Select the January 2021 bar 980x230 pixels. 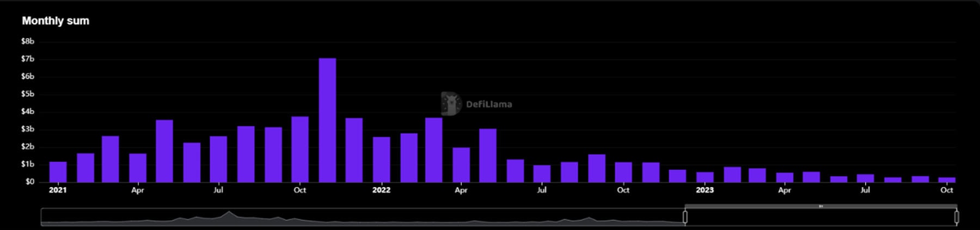(x=58, y=172)
